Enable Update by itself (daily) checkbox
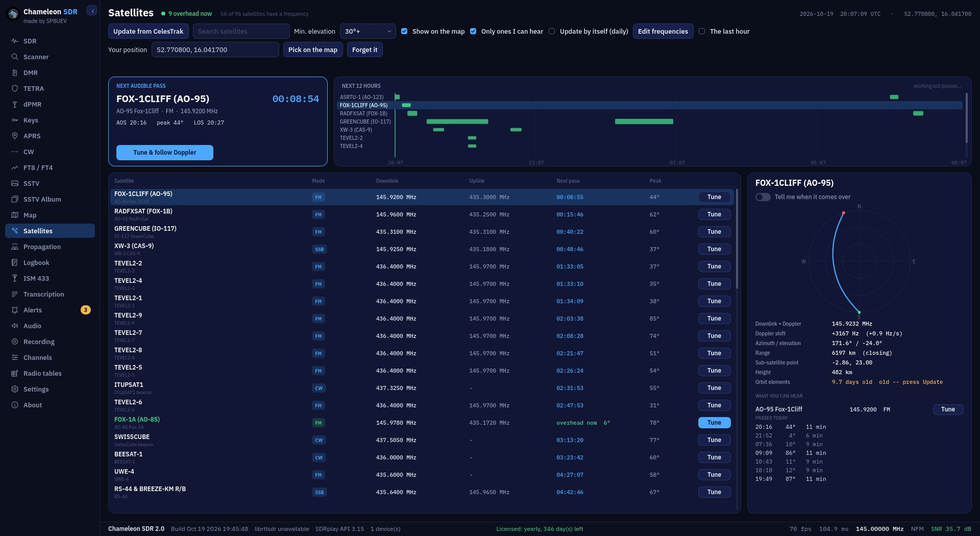This screenshot has width=980, height=536. coord(552,31)
